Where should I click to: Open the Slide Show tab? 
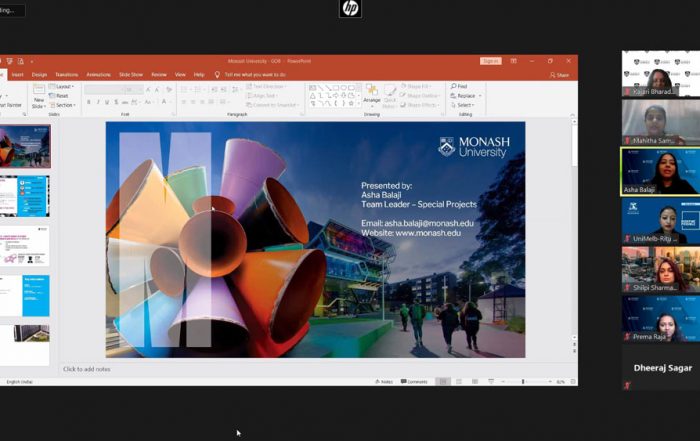pyautogui.click(x=131, y=75)
